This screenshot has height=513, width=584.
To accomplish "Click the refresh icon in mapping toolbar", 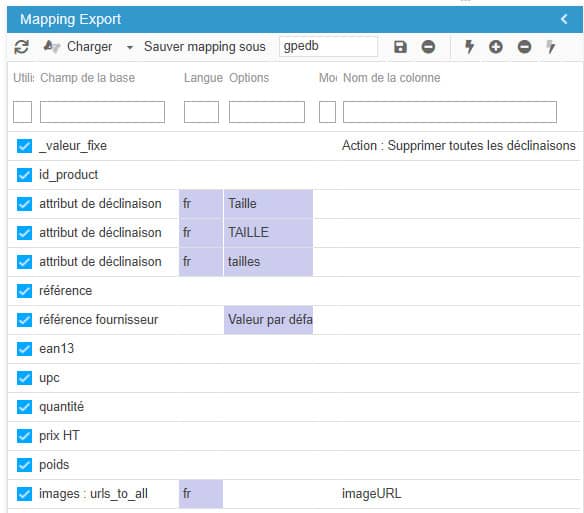I will coord(21,47).
